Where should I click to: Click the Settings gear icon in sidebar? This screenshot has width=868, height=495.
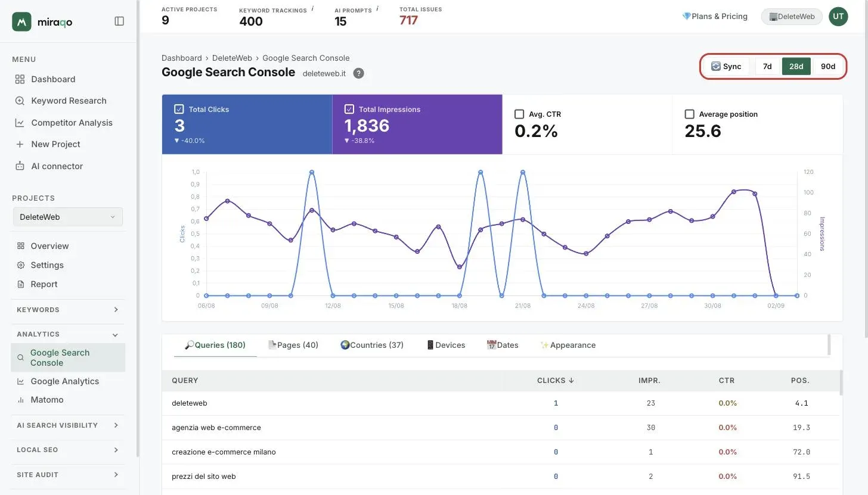tap(21, 265)
